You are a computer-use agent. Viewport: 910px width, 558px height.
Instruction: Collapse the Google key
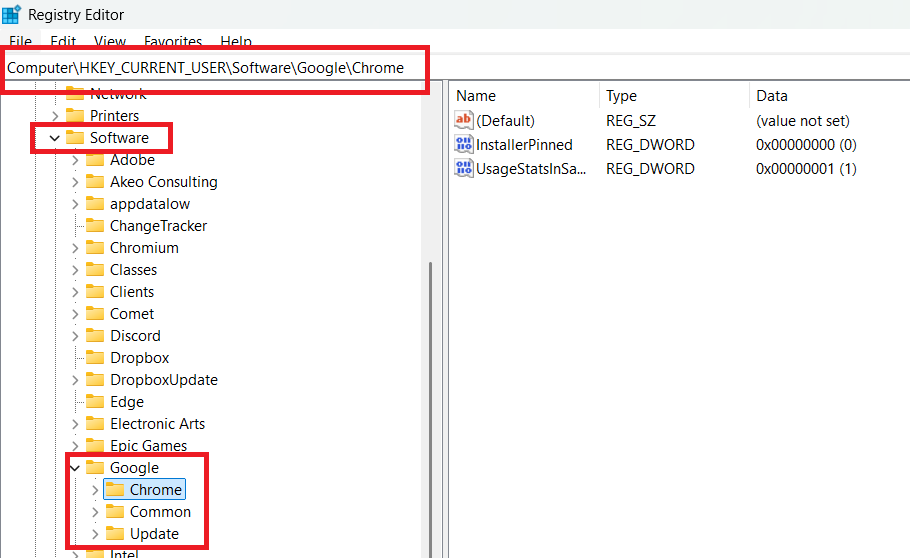pos(75,468)
